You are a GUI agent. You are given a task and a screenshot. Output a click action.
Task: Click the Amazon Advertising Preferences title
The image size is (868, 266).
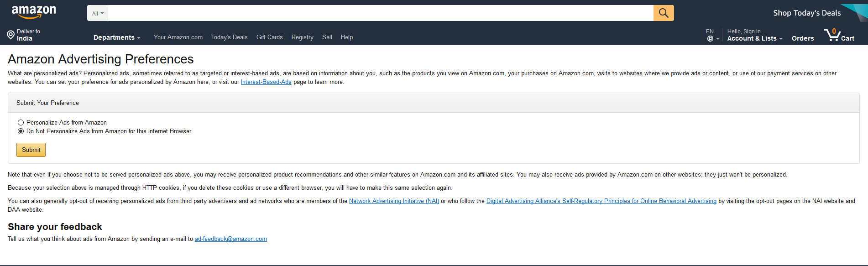[x=101, y=59]
